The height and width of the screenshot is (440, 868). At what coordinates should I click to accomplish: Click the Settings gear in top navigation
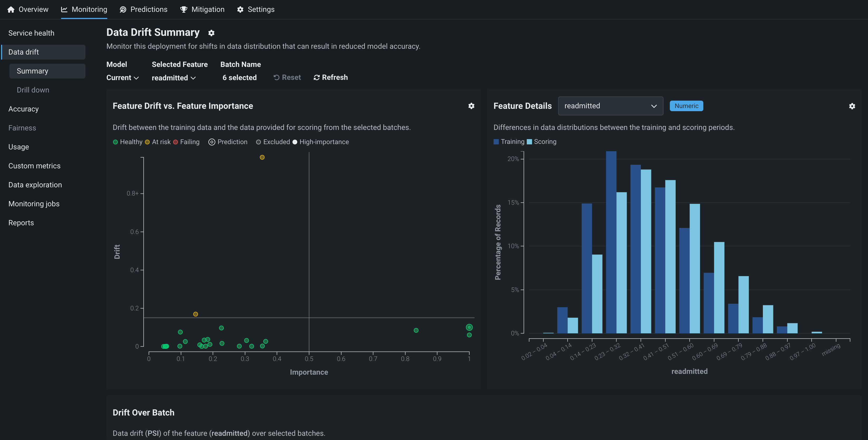[240, 9]
